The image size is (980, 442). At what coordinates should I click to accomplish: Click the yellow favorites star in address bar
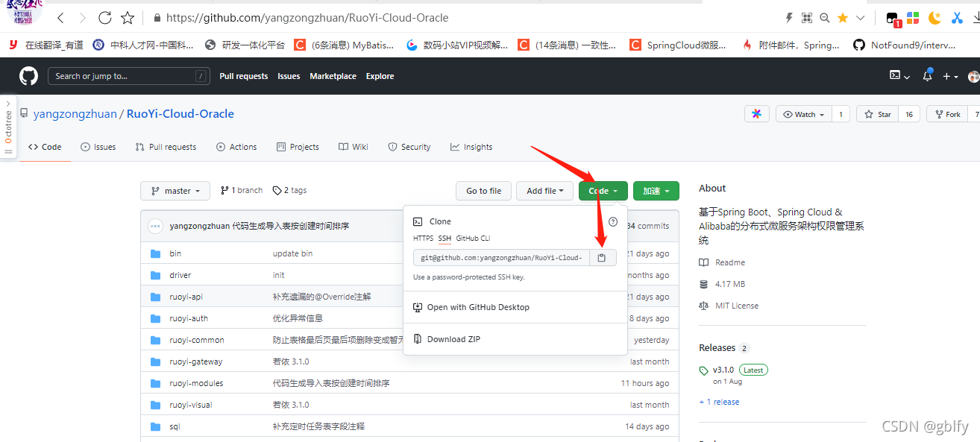pyautogui.click(x=843, y=17)
